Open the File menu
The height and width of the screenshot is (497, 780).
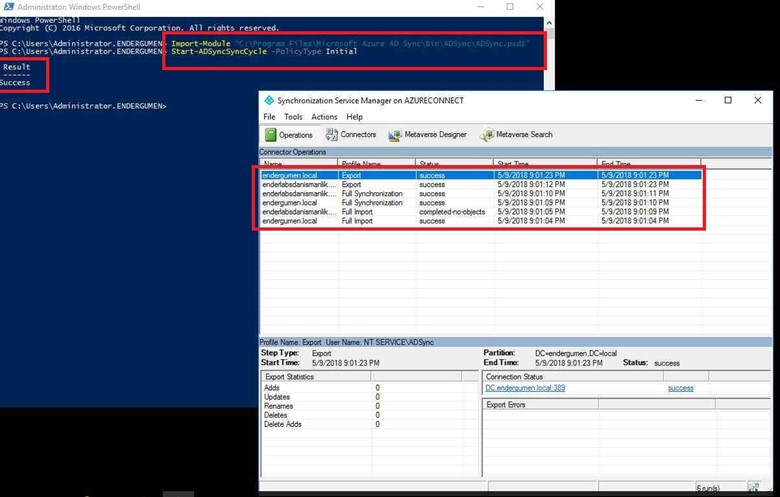point(269,117)
